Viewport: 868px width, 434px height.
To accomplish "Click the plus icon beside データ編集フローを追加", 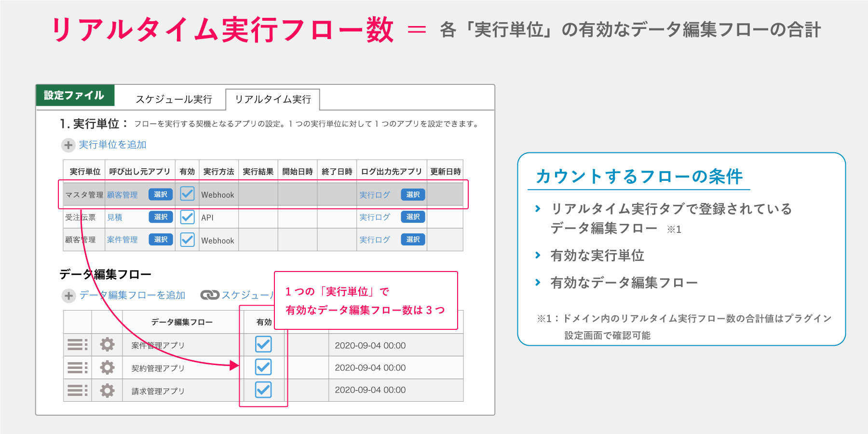I will [x=69, y=296].
